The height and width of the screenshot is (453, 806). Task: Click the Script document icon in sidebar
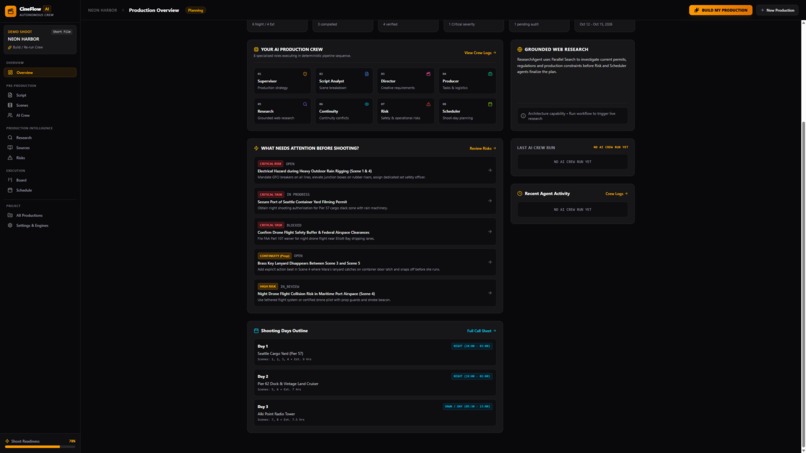coord(10,95)
